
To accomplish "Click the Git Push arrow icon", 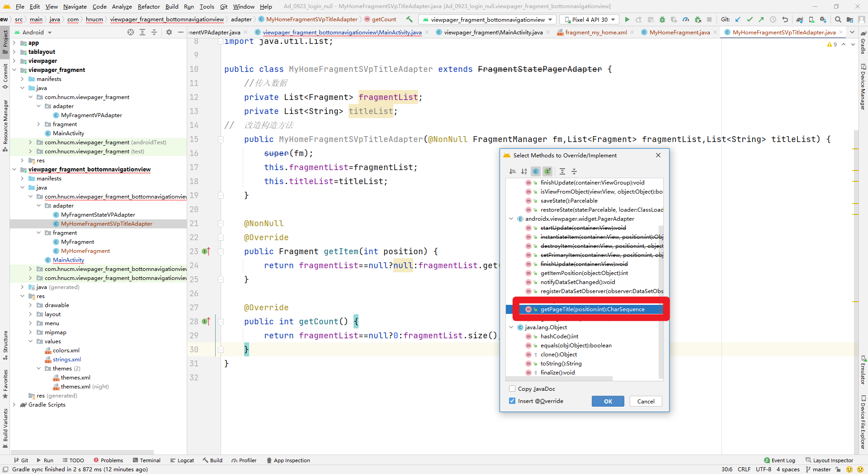I will (761, 19).
